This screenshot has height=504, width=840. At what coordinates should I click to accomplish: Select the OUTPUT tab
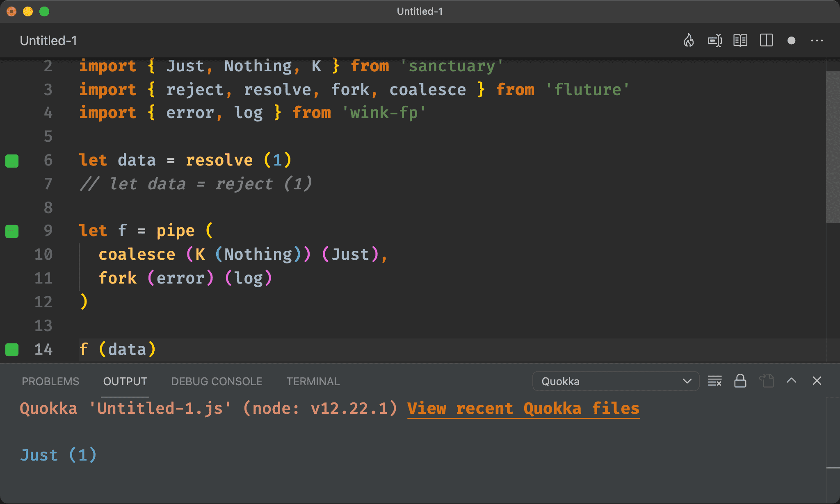coord(125,381)
